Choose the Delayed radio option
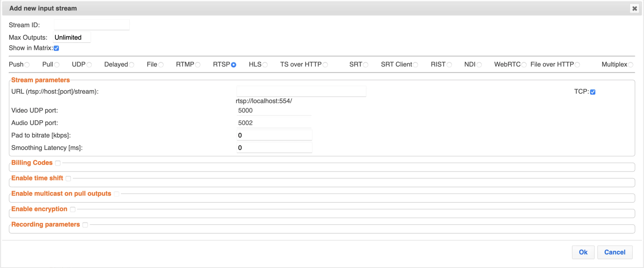The width and height of the screenshot is (644, 268). point(132,65)
